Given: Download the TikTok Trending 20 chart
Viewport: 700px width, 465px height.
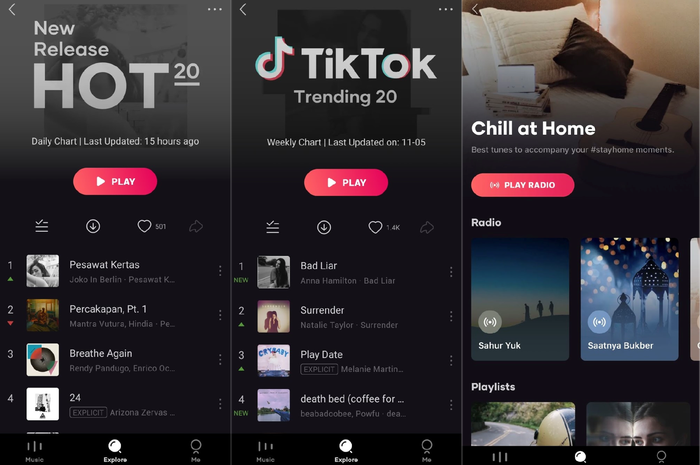Looking at the screenshot, I should tap(324, 227).
